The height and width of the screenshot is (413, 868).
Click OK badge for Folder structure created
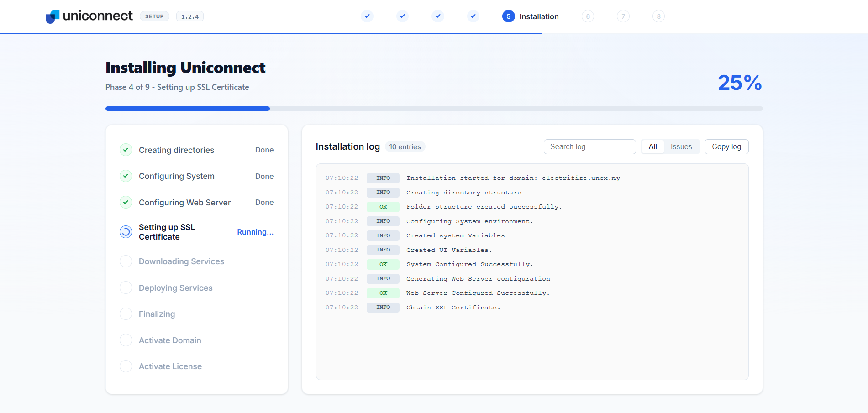tap(383, 207)
